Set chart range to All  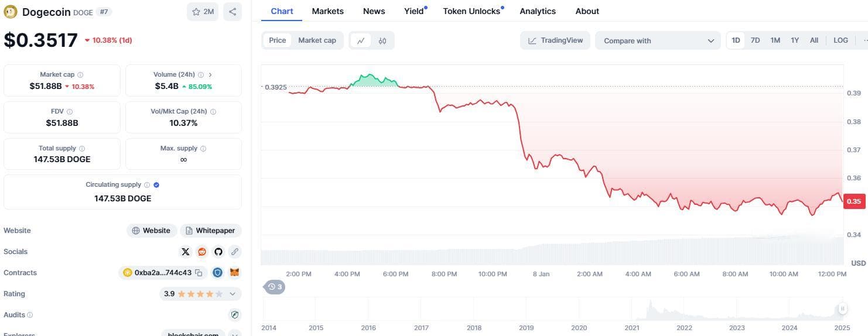pos(814,40)
